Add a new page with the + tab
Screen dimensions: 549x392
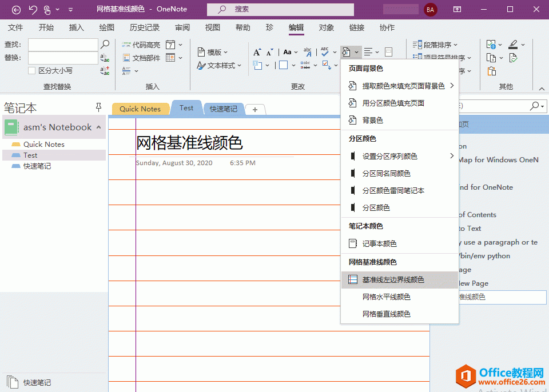click(256, 109)
